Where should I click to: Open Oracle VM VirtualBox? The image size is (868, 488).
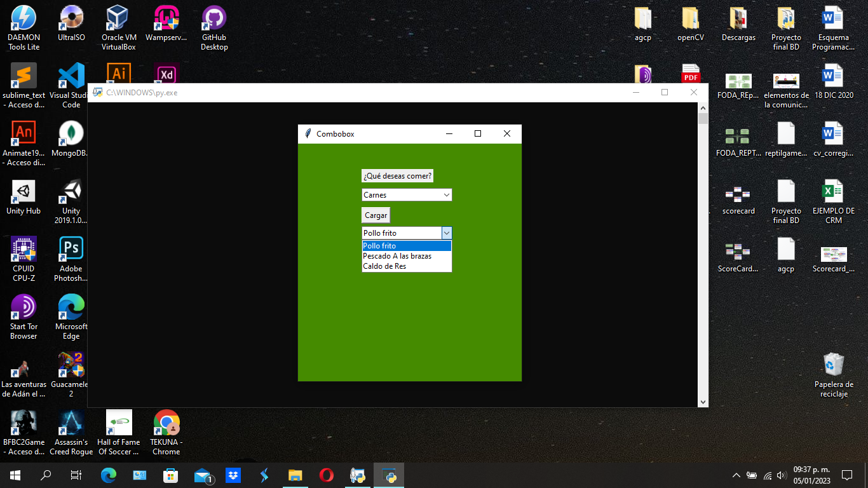[x=118, y=19]
